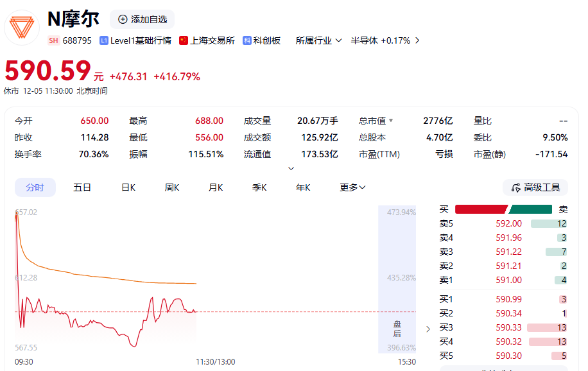Image resolution: width=588 pixels, height=371 pixels.
Task: Click the red-green 买卖 ratio bar
Action: [503, 209]
